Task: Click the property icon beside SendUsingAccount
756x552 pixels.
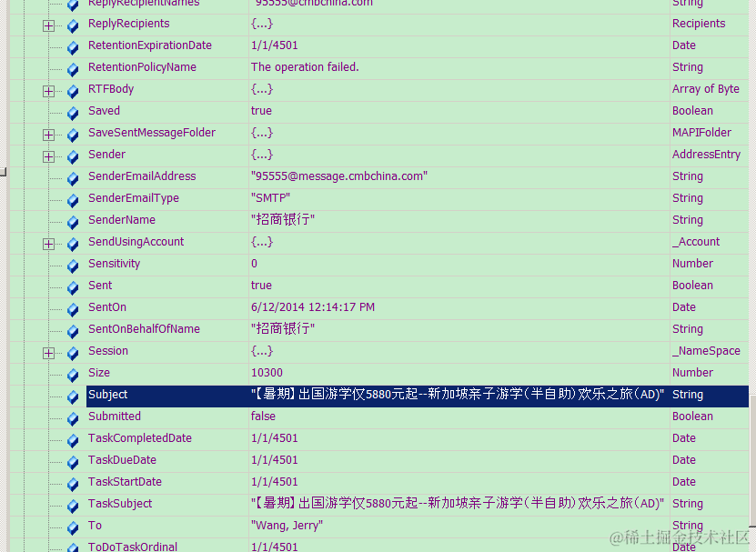Action: (x=73, y=245)
